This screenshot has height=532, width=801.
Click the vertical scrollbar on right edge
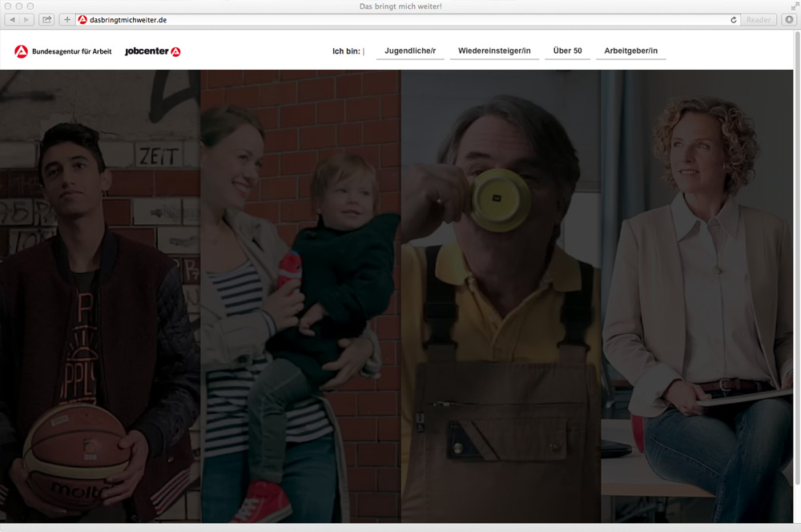(x=797, y=240)
